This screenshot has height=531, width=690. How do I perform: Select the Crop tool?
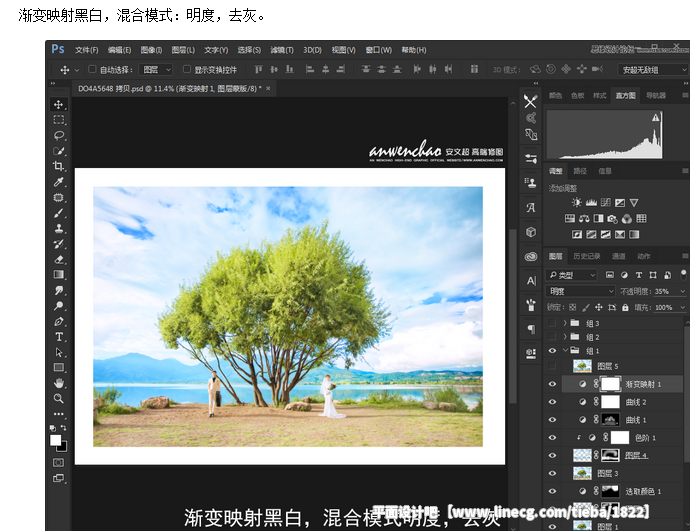tap(58, 166)
